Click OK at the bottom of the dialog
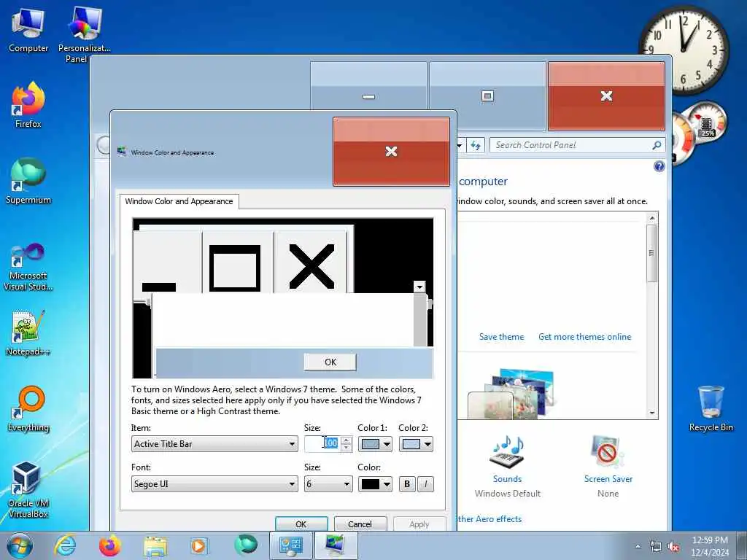747x560 pixels. [301, 524]
